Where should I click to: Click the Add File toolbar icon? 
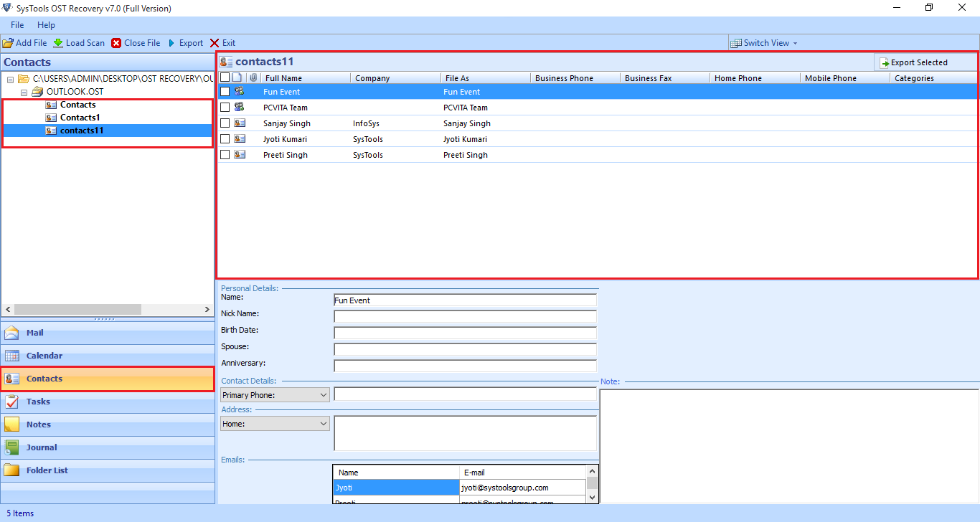tap(8, 43)
